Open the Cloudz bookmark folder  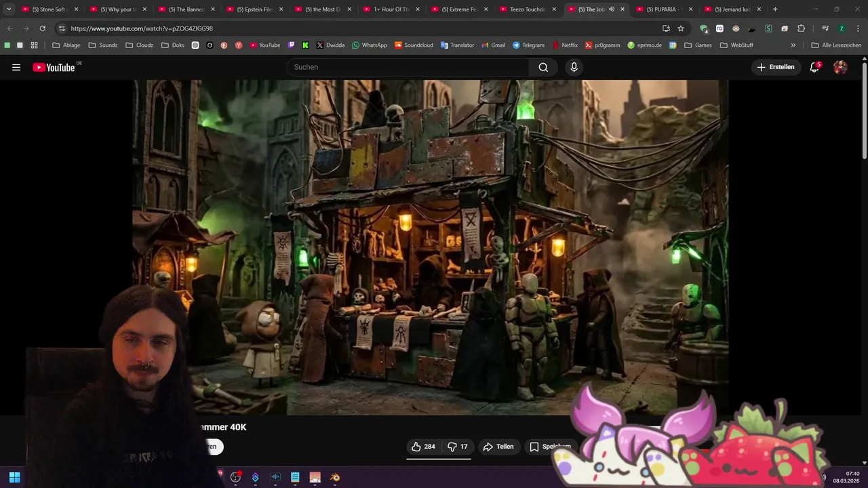coord(140,45)
